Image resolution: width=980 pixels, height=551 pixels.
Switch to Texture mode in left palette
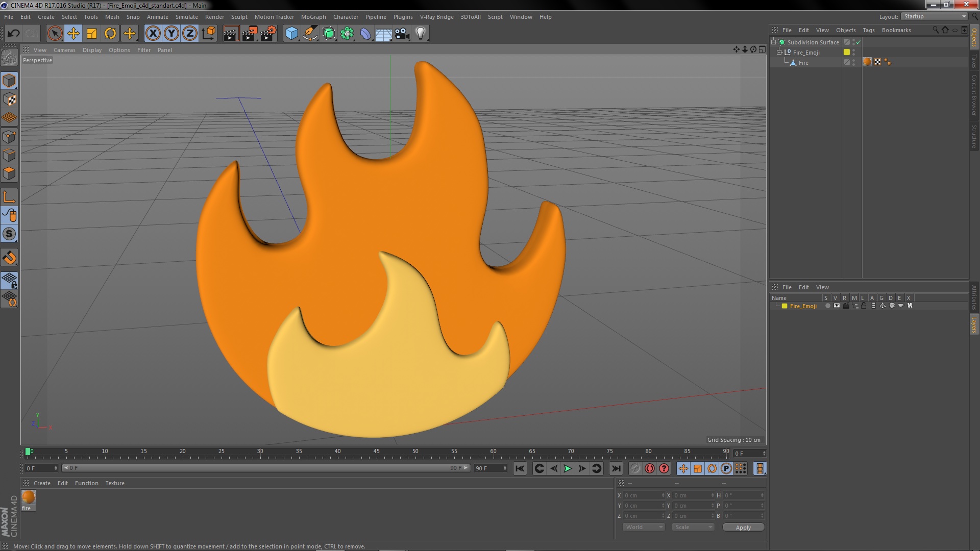[x=9, y=99]
